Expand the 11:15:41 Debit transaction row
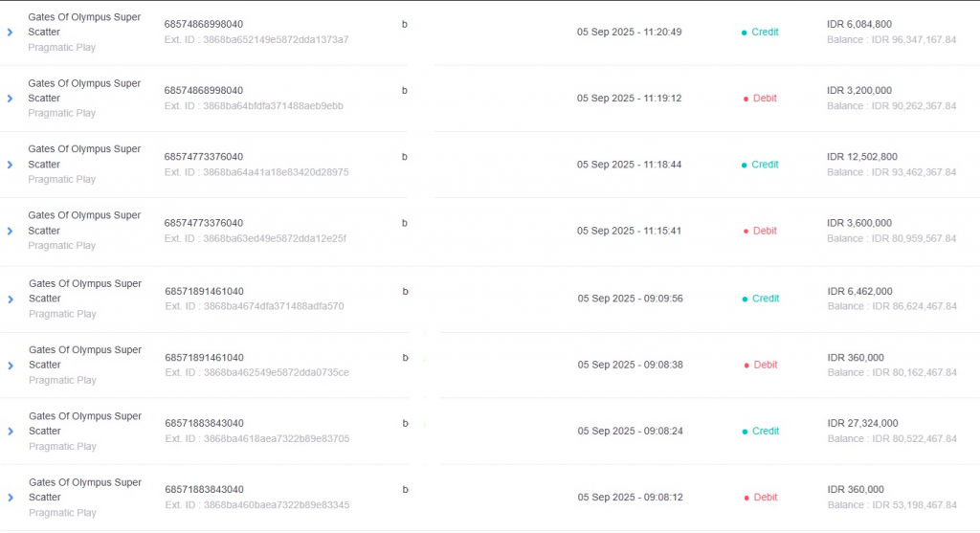This screenshot has height=533, width=980. pyautogui.click(x=10, y=232)
